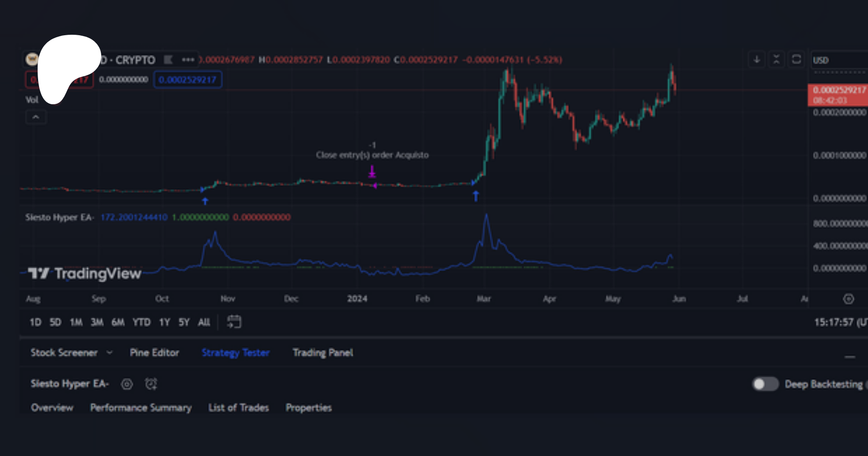The height and width of the screenshot is (456, 868).
Task: Set the chart range to YTD
Action: (x=141, y=322)
